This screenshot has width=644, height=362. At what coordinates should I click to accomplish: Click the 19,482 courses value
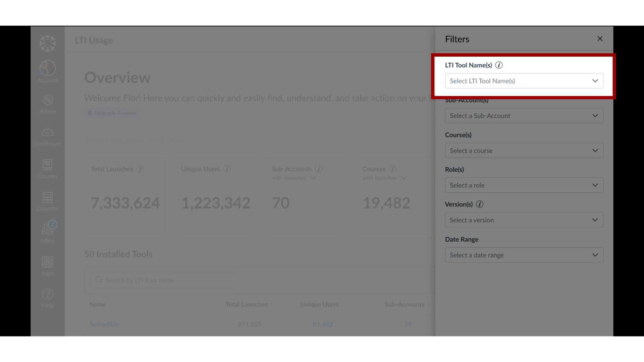(x=386, y=203)
